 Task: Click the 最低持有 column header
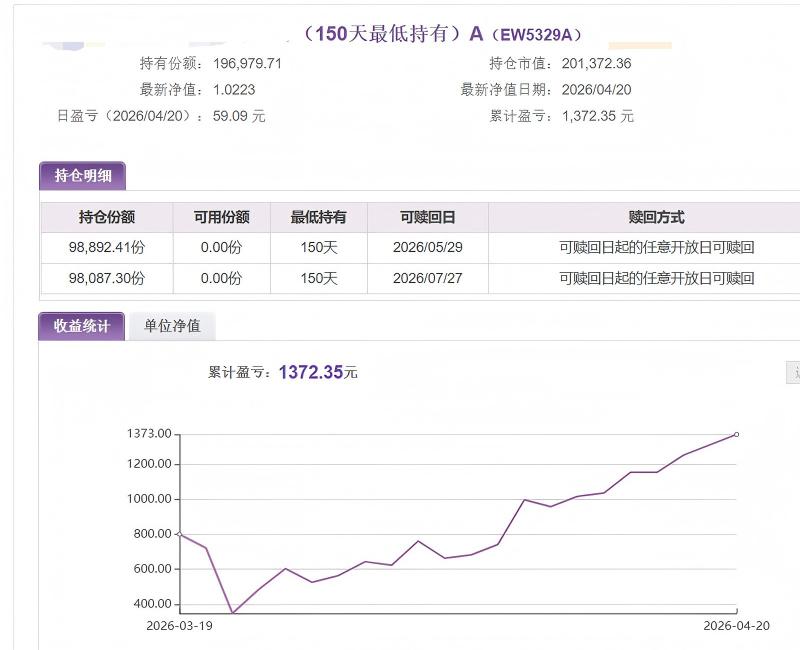click(318, 217)
